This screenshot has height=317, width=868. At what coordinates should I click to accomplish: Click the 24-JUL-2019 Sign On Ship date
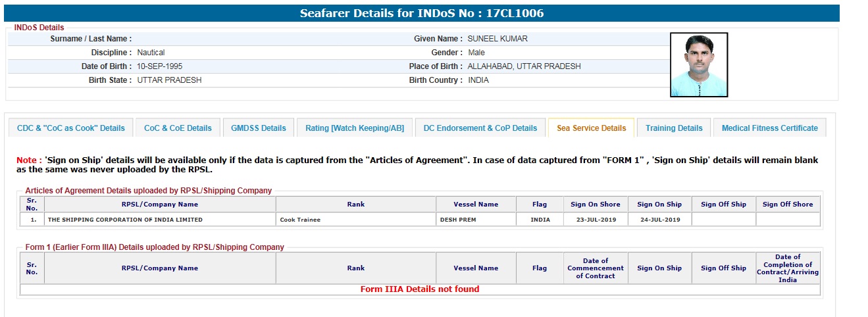(x=659, y=220)
